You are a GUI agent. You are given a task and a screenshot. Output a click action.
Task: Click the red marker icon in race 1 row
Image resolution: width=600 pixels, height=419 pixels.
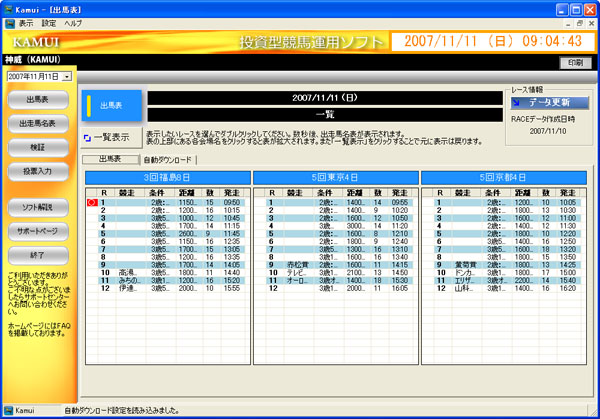[x=91, y=201]
